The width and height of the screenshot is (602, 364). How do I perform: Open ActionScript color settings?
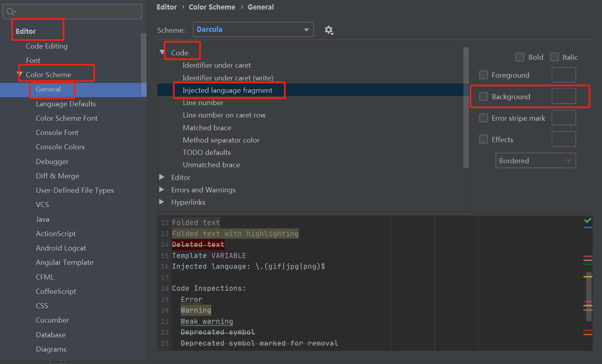(x=56, y=233)
